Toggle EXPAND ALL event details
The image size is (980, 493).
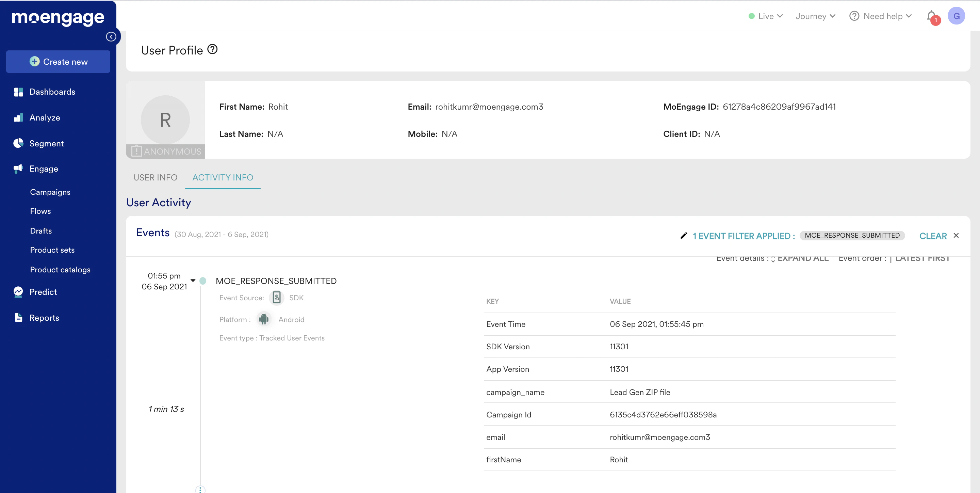(802, 258)
